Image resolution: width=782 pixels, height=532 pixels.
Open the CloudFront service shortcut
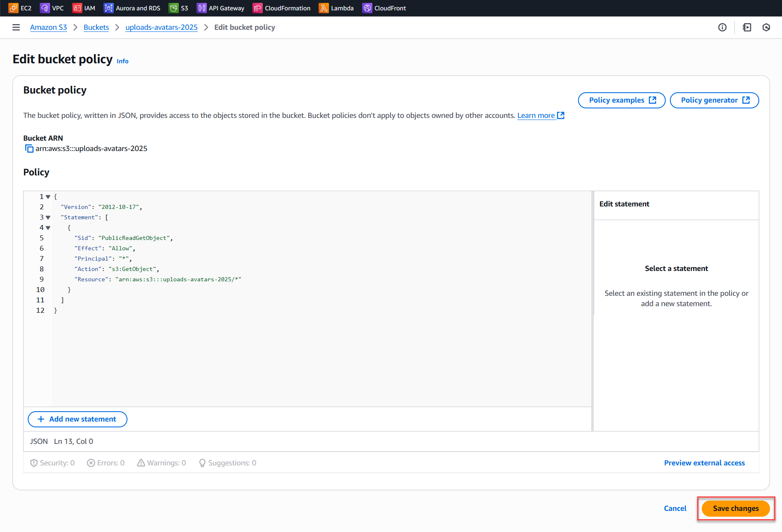pyautogui.click(x=384, y=8)
